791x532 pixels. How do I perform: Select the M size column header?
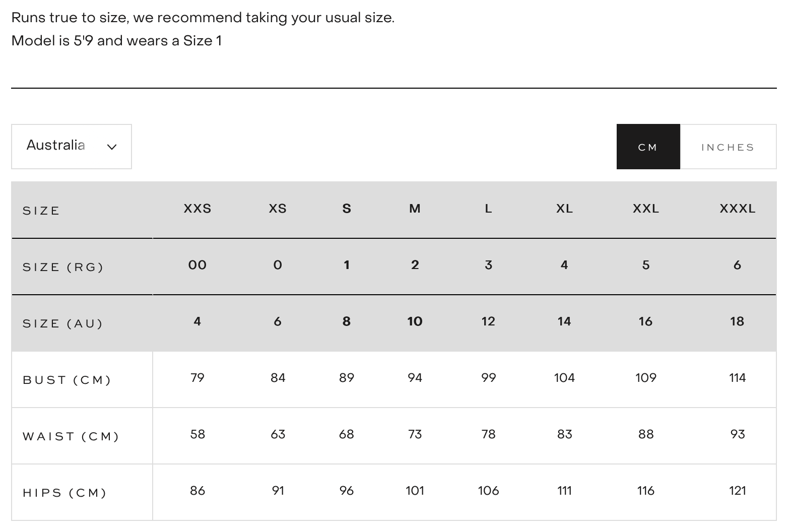pos(415,209)
